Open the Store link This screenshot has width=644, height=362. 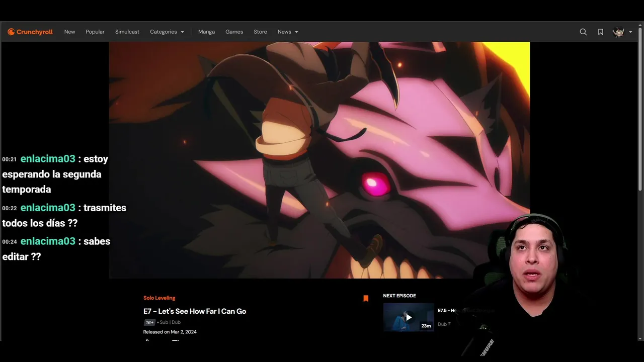pos(260,32)
